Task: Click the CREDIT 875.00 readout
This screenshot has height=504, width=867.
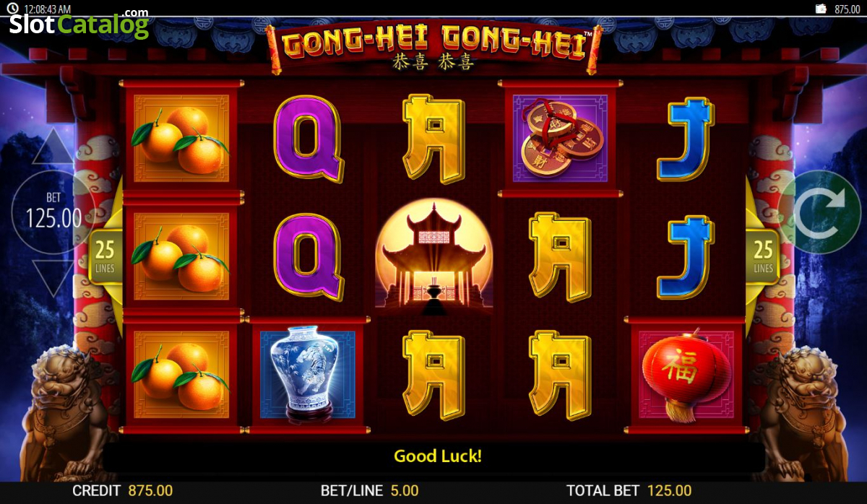Action: [122, 491]
